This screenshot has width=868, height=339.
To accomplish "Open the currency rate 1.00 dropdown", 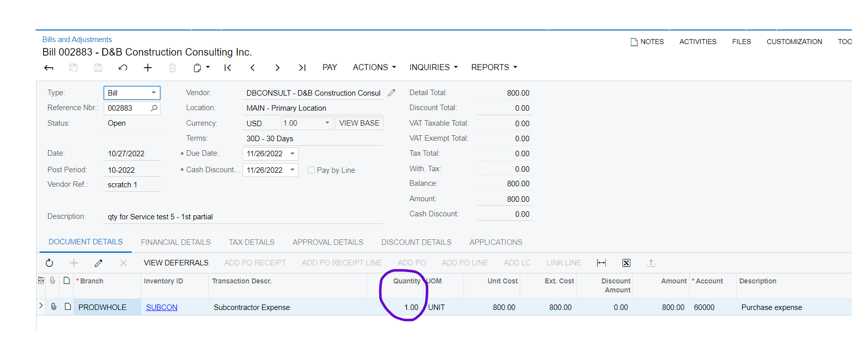I will coord(327,123).
